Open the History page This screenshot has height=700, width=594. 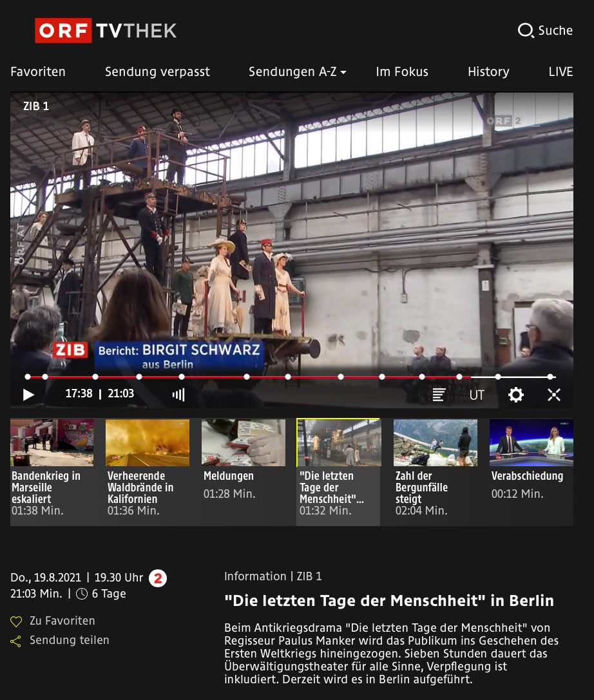(488, 71)
